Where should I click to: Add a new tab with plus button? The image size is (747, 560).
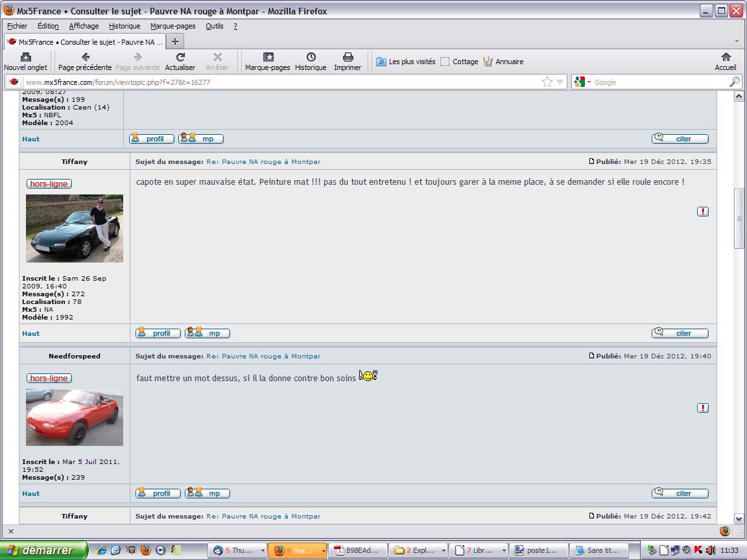tap(175, 42)
